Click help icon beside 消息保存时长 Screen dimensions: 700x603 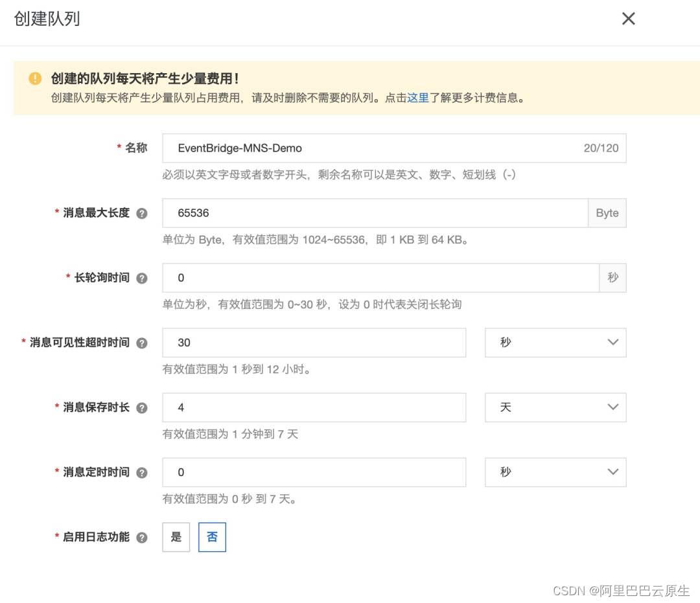(x=141, y=408)
